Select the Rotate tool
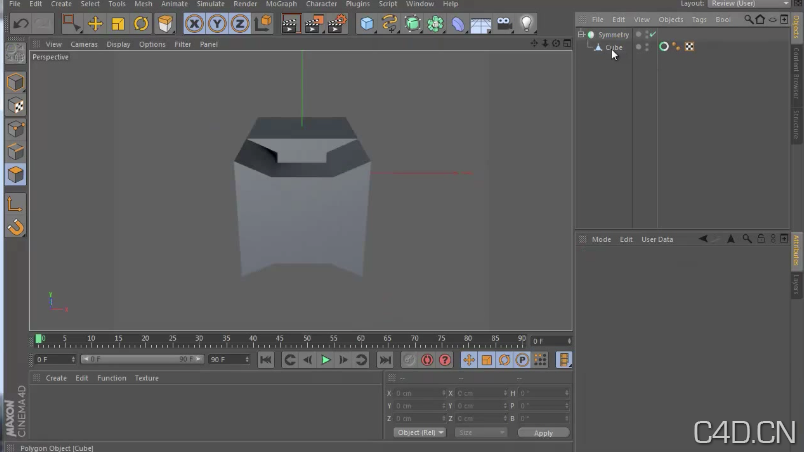Viewport: 804px width, 452px height. [141, 24]
